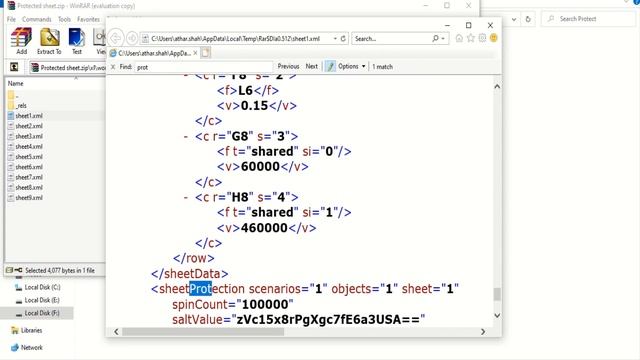The width and height of the screenshot is (640, 360).
Task: Select sheet4.xml in WinRAR list
Action: coord(29,147)
